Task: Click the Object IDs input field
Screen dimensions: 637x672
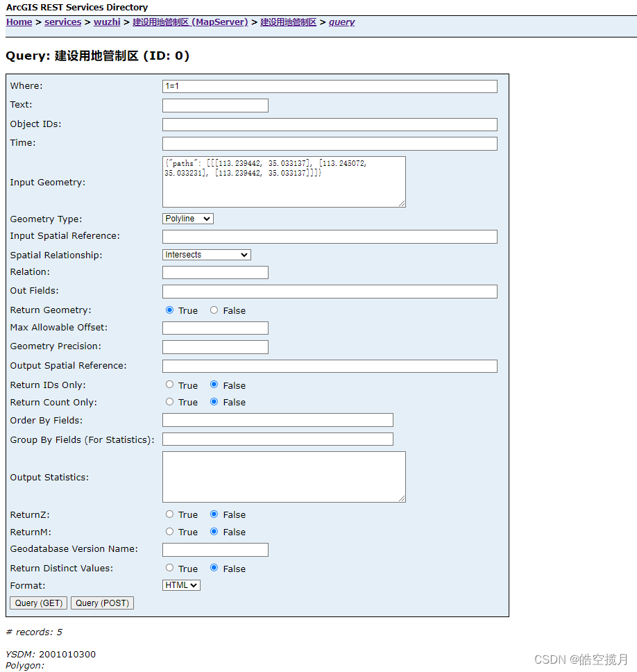Action: tap(330, 125)
